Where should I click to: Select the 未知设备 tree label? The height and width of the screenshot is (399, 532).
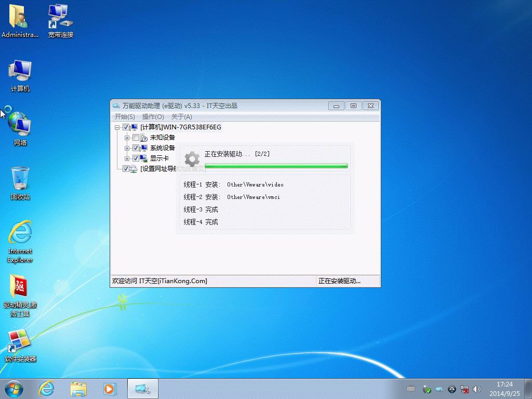(163, 138)
